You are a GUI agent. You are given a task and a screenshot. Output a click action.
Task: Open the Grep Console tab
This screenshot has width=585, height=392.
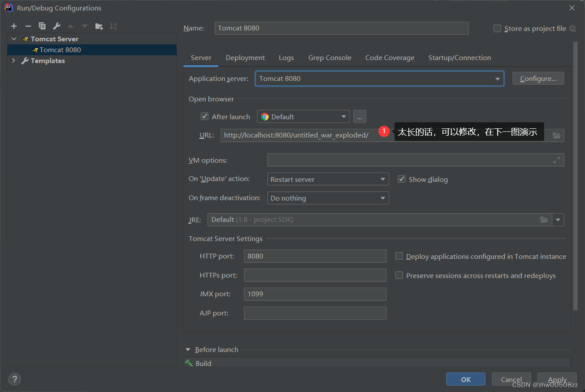[330, 58]
